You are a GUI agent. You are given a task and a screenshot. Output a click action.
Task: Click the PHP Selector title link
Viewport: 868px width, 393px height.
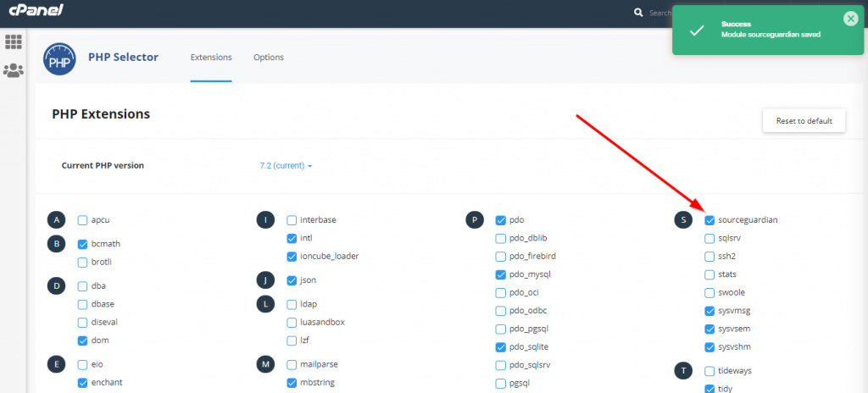tap(124, 57)
